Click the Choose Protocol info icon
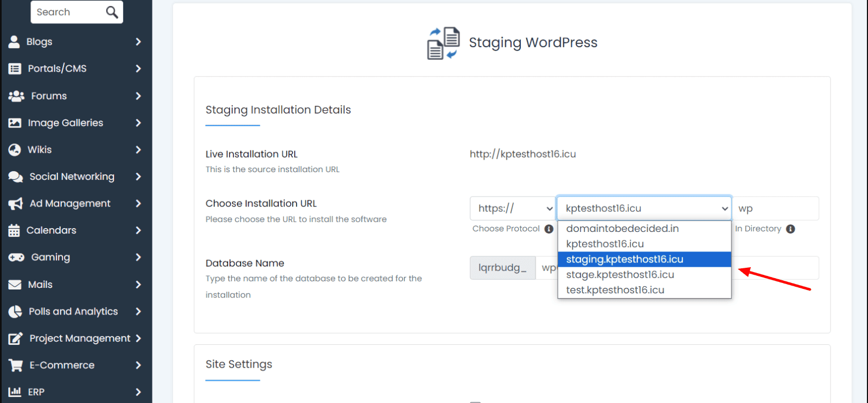The image size is (868, 403). click(x=549, y=229)
